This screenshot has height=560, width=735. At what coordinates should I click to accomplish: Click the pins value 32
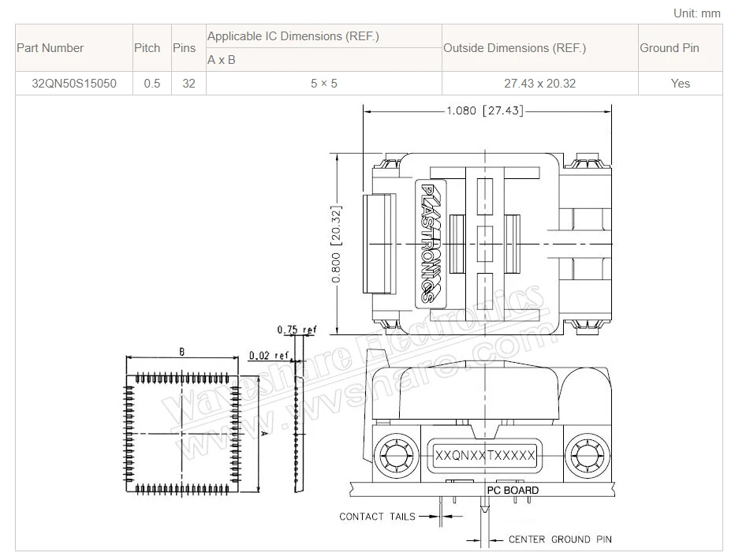coord(188,84)
